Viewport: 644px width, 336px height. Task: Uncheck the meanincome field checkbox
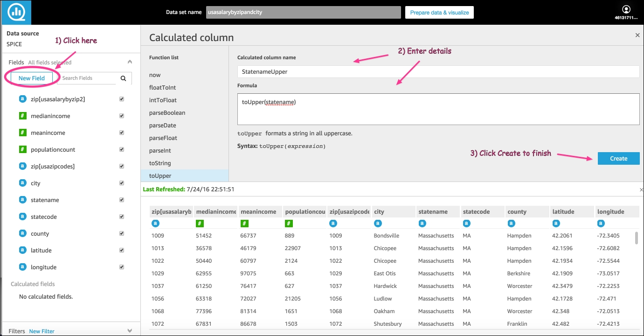122,133
